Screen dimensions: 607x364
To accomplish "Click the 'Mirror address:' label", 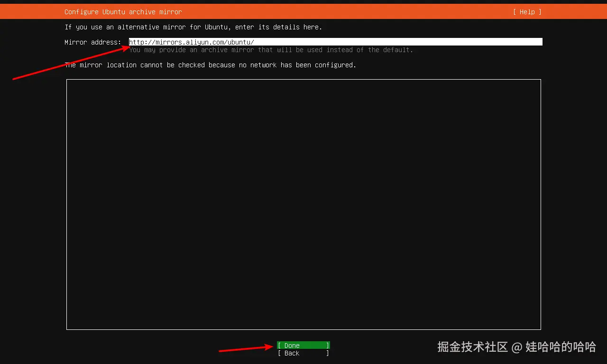I will pyautogui.click(x=93, y=42).
